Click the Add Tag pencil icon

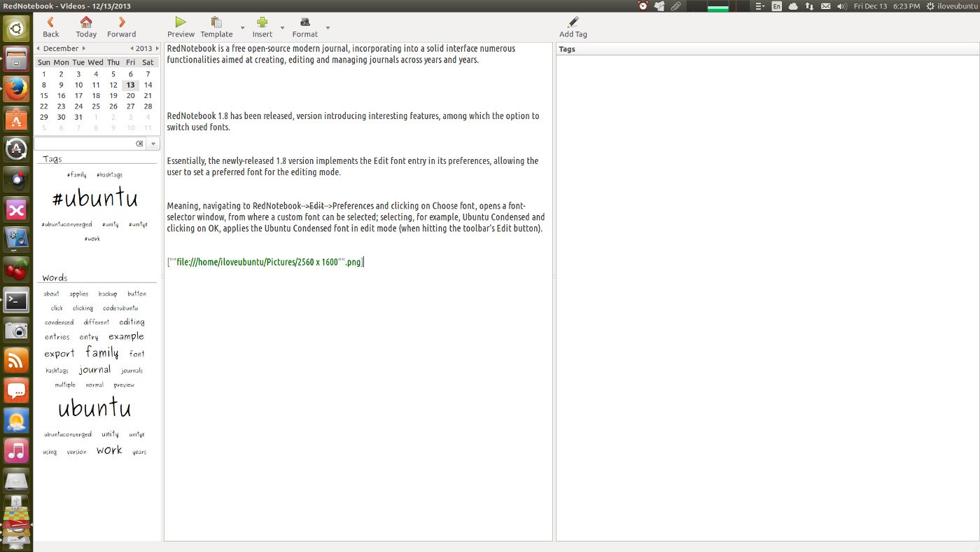[x=573, y=22]
